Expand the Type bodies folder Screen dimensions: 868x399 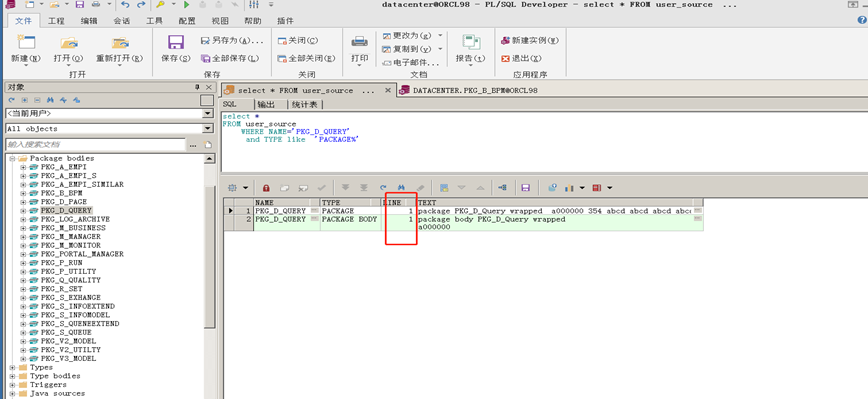tap(12, 376)
